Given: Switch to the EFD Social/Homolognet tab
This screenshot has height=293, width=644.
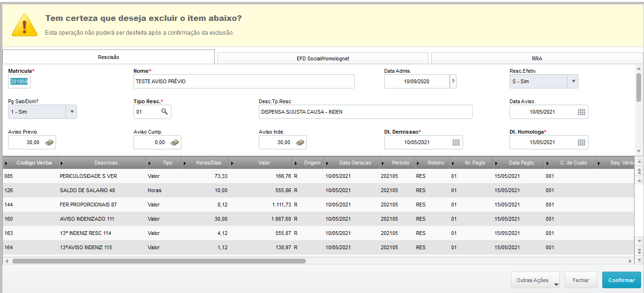Looking at the screenshot, I should click(323, 59).
